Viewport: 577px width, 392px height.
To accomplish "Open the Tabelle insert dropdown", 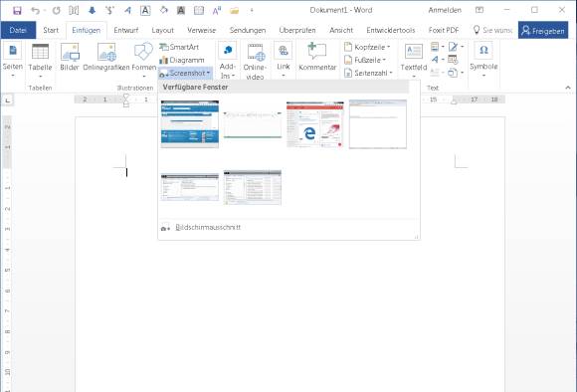I will pyautogui.click(x=40, y=61).
